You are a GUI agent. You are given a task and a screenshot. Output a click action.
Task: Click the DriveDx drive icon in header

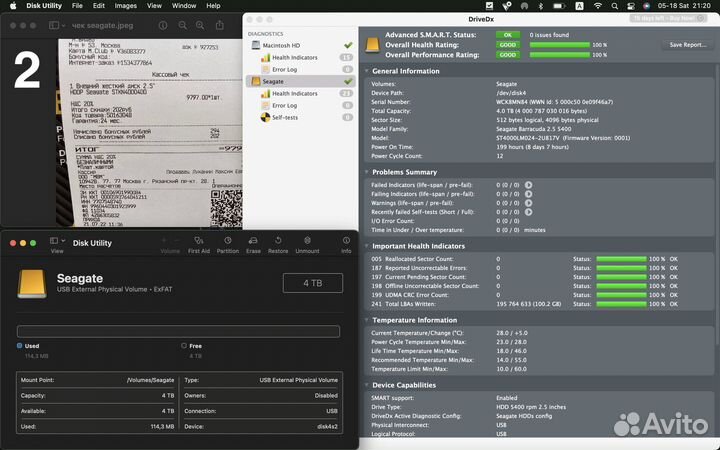[372, 45]
